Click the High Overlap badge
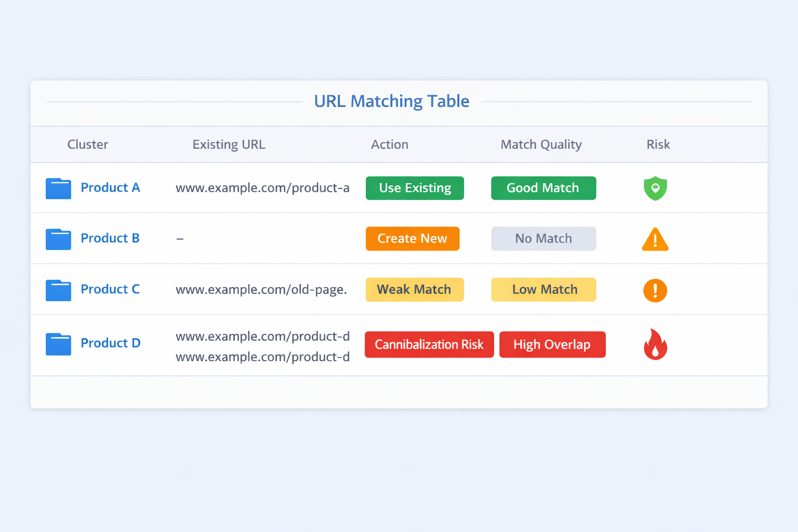This screenshot has height=532, width=798. click(552, 344)
